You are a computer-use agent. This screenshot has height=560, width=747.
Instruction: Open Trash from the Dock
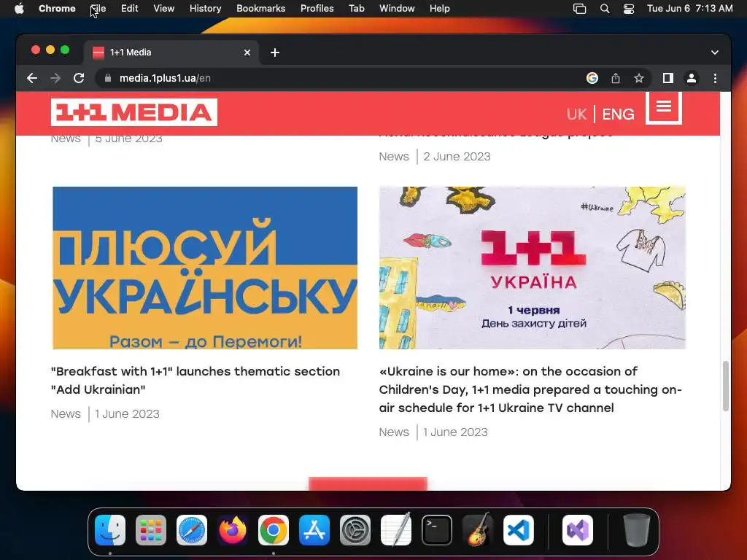pos(636,530)
